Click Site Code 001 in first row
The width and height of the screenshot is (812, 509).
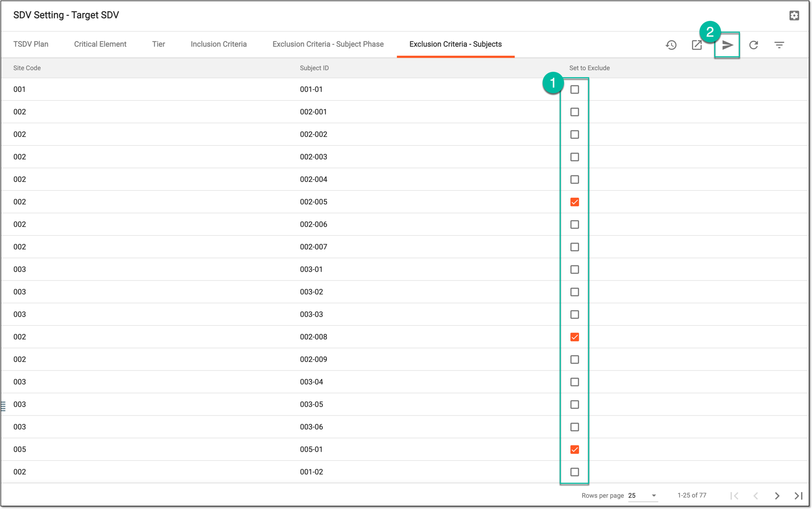coord(19,90)
